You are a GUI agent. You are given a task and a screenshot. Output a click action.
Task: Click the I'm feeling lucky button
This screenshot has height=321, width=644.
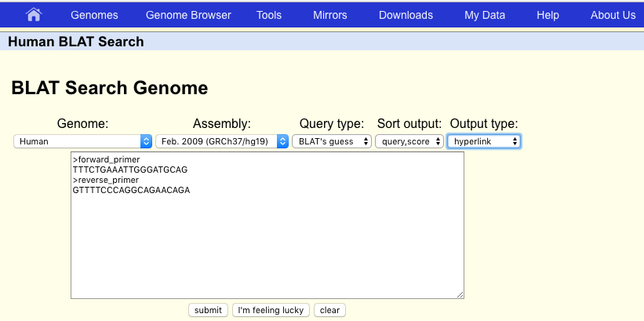(x=271, y=310)
